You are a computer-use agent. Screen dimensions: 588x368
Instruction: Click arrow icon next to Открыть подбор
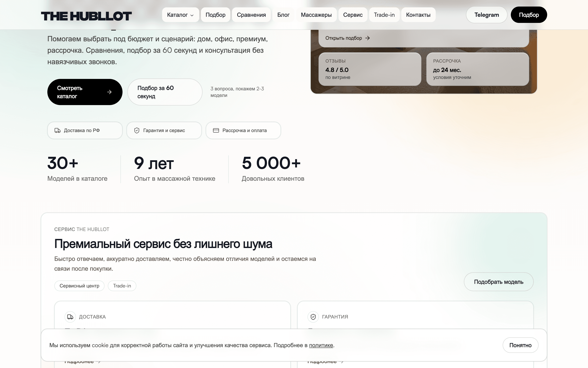pyautogui.click(x=367, y=38)
